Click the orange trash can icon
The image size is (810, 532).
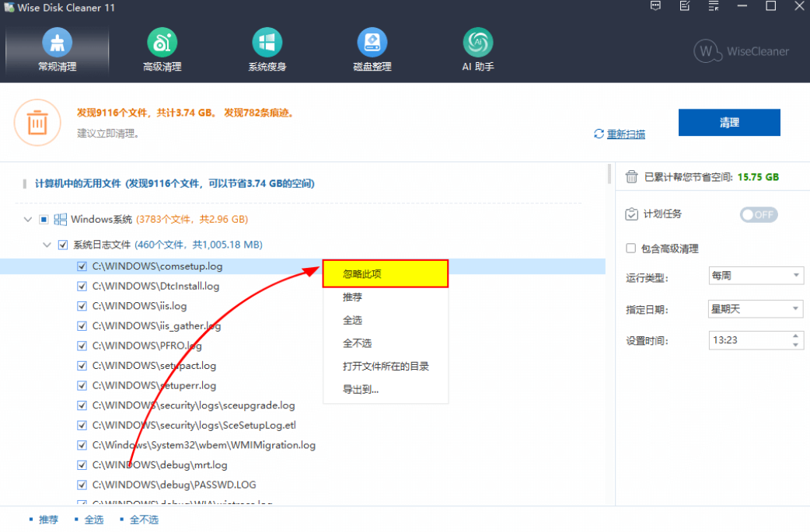click(37, 123)
